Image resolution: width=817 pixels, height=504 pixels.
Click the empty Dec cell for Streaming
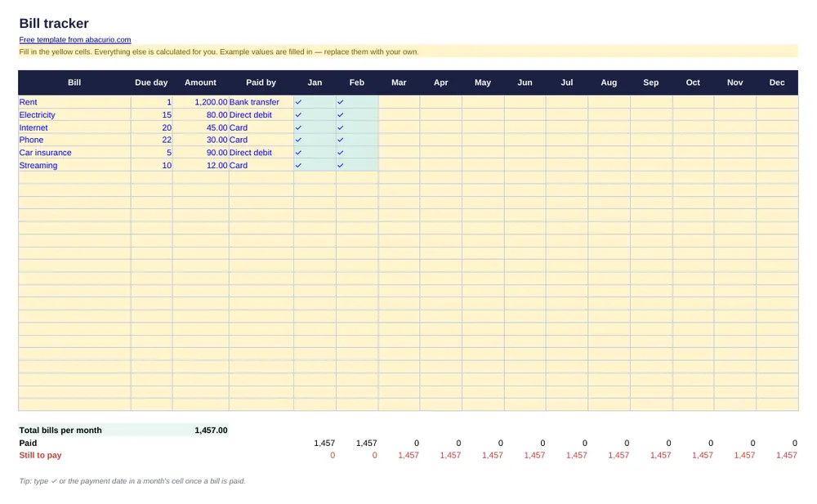pyautogui.click(x=777, y=165)
